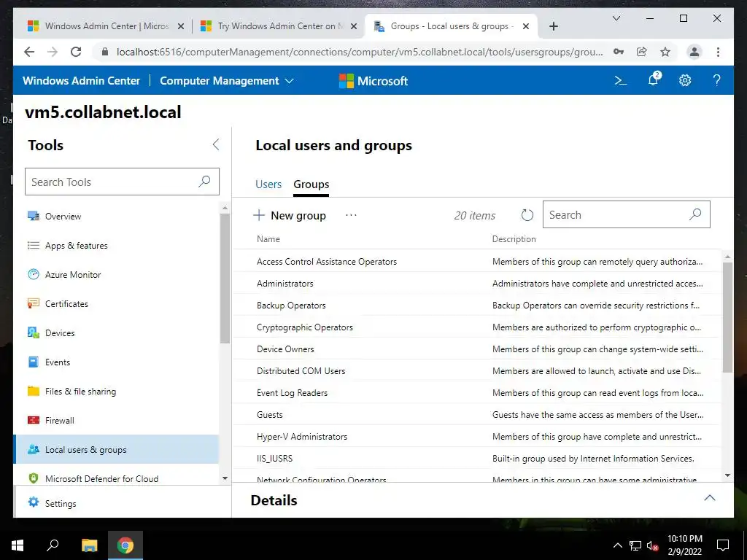Switch to Windows Admin Center | Micros browser tab
Viewport: 747px width, 560px height.
107,26
